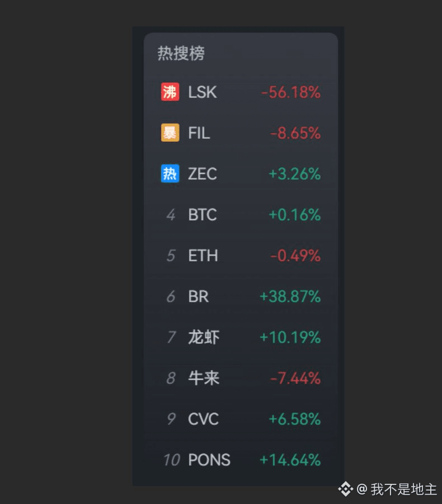Click the Binance logo icon in watermark
The width and height of the screenshot is (442, 504).
click(x=345, y=489)
